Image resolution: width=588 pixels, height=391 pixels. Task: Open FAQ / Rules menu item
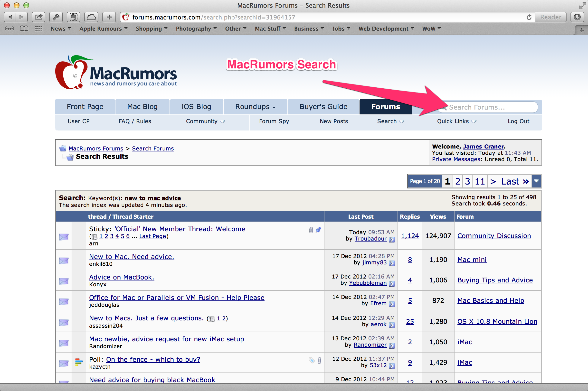(135, 121)
